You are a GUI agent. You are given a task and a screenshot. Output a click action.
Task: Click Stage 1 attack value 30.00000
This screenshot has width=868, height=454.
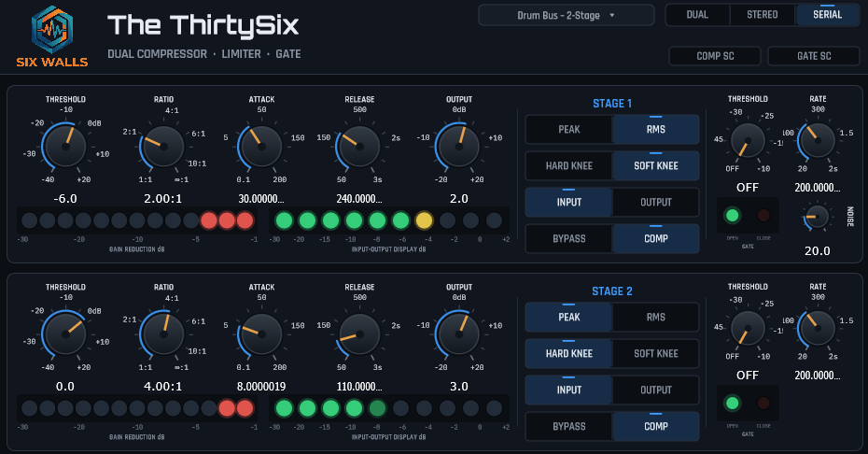(x=261, y=198)
